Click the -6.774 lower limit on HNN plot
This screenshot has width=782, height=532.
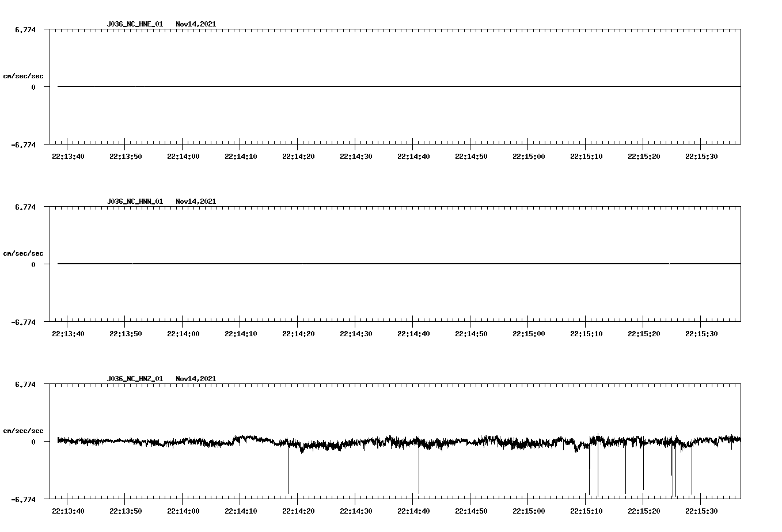[x=23, y=322]
